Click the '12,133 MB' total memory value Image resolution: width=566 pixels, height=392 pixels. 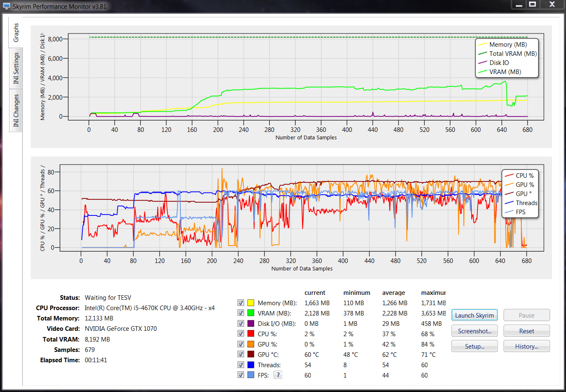(x=99, y=318)
